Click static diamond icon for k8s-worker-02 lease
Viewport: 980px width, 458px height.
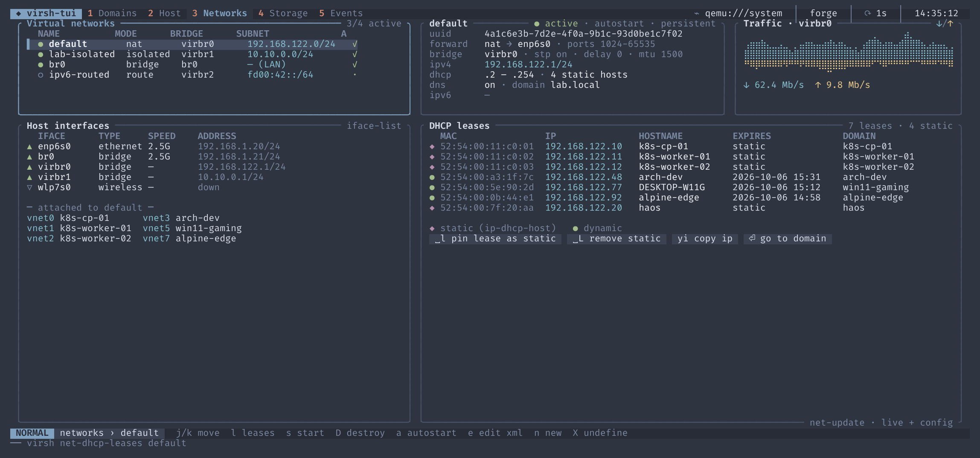pyautogui.click(x=432, y=167)
